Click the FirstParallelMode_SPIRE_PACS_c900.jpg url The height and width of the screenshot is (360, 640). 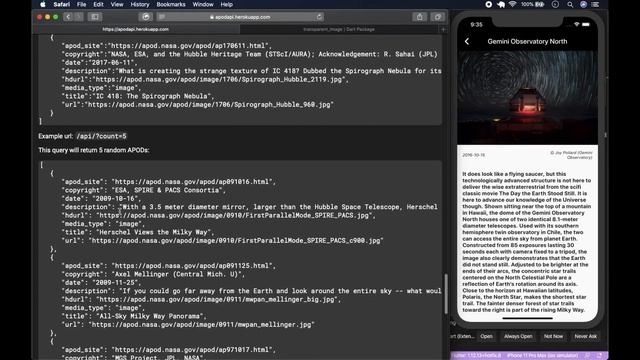pyautogui.click(x=236, y=241)
